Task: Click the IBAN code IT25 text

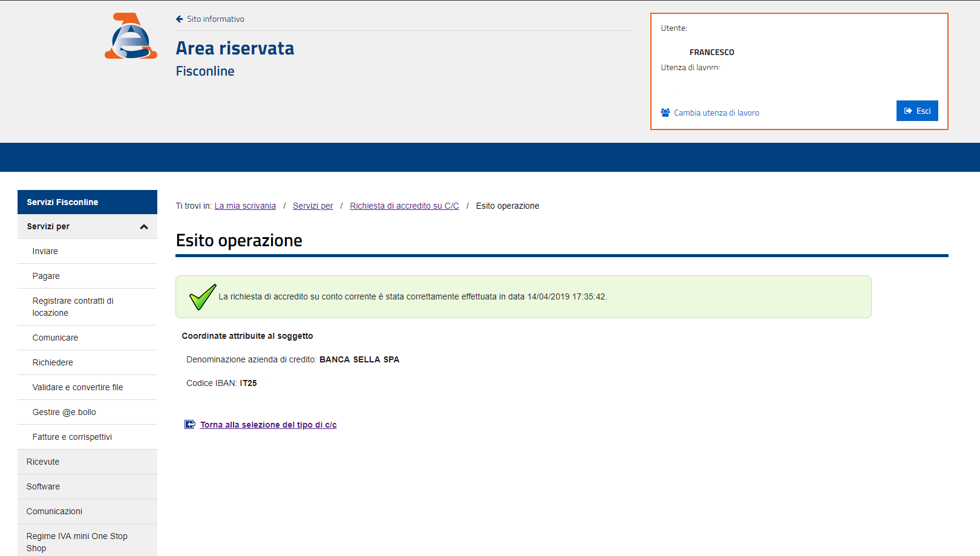Action: pos(248,383)
